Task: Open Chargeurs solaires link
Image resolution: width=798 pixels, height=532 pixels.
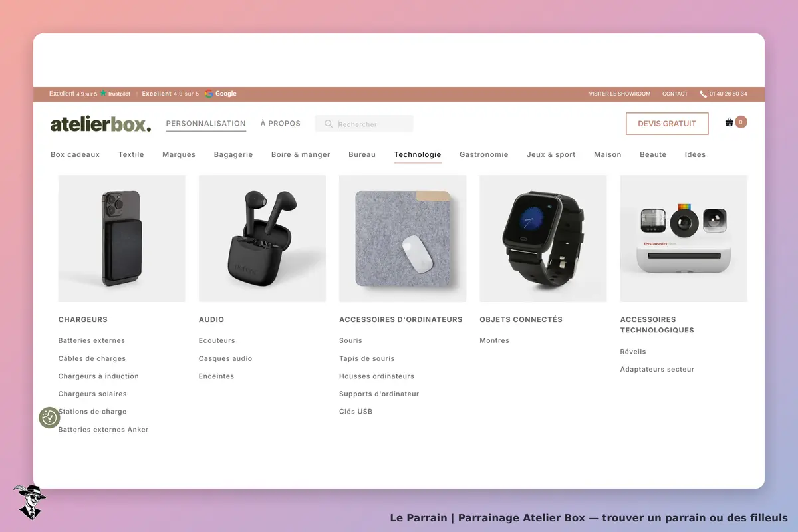Action: [x=92, y=394]
